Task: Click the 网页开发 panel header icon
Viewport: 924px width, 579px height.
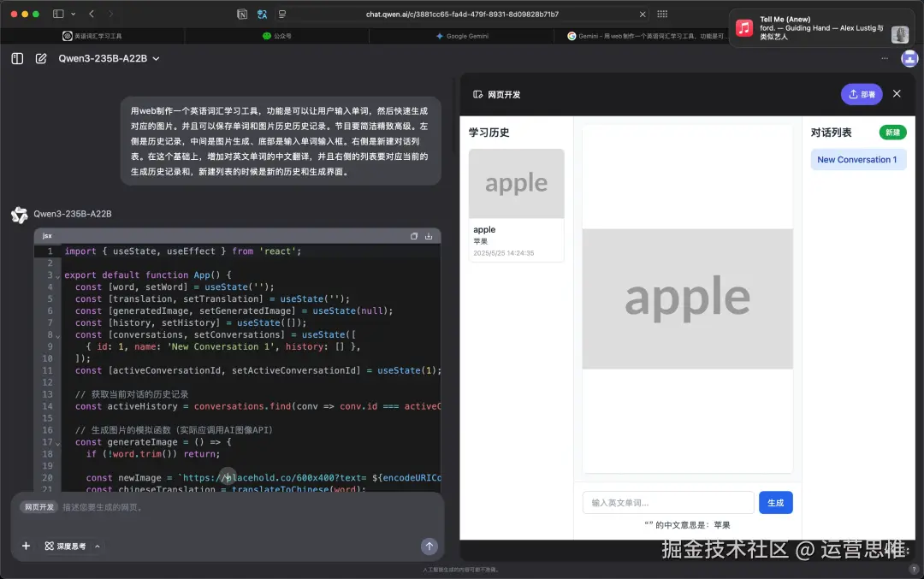Action: point(478,94)
